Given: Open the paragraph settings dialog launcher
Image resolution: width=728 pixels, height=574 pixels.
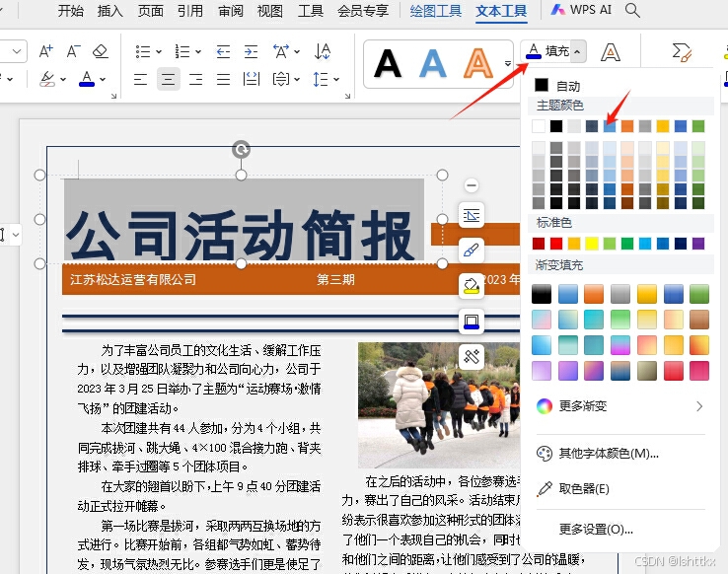Looking at the screenshot, I should coord(347,96).
